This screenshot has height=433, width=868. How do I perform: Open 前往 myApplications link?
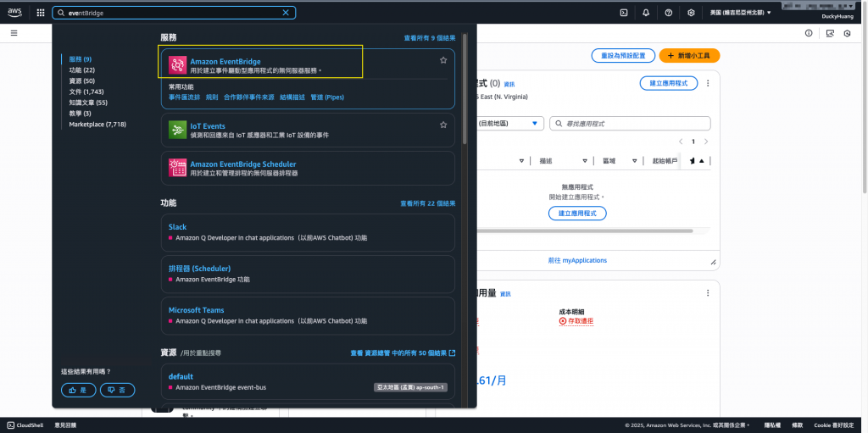tap(577, 260)
